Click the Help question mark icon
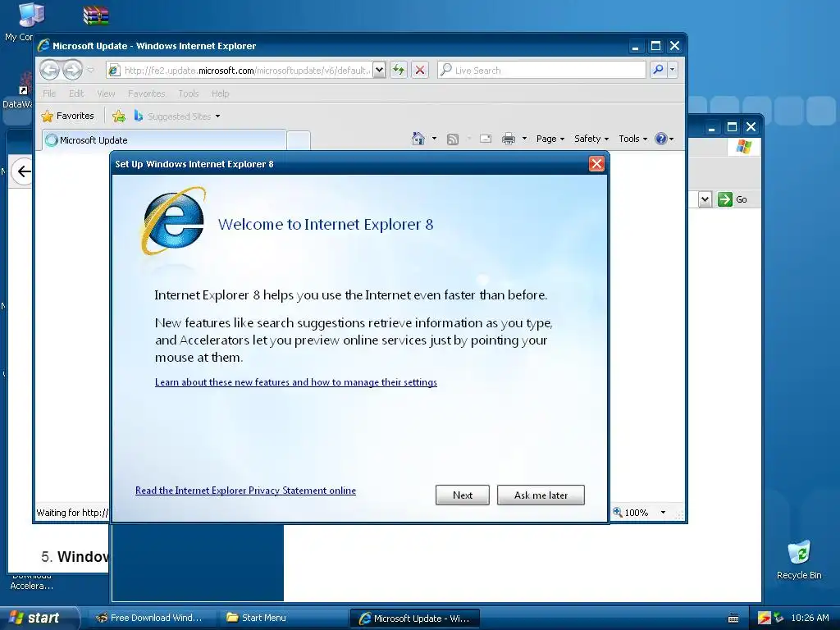 tap(662, 139)
